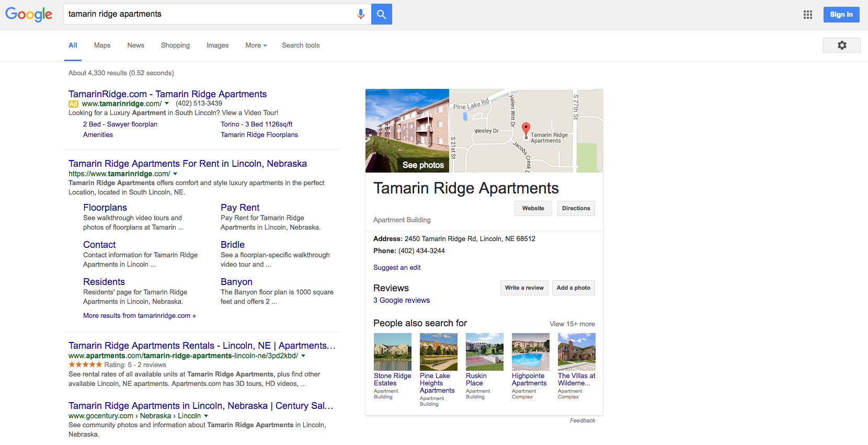Expand the More dropdown menu
868x445 pixels.
click(x=256, y=45)
